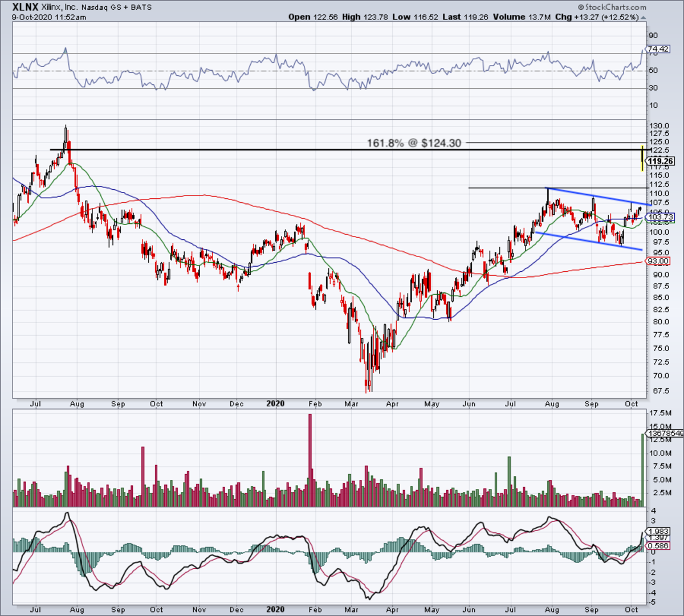The height and width of the screenshot is (616, 684).
Task: Click the '161.8% @ $124.30' annotation
Action: (x=414, y=143)
